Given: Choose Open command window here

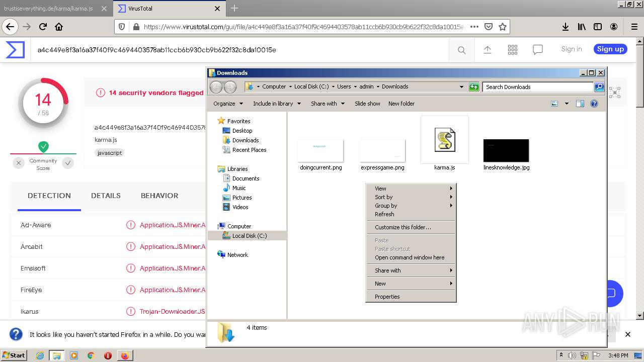Looking at the screenshot, I should [x=411, y=257].
